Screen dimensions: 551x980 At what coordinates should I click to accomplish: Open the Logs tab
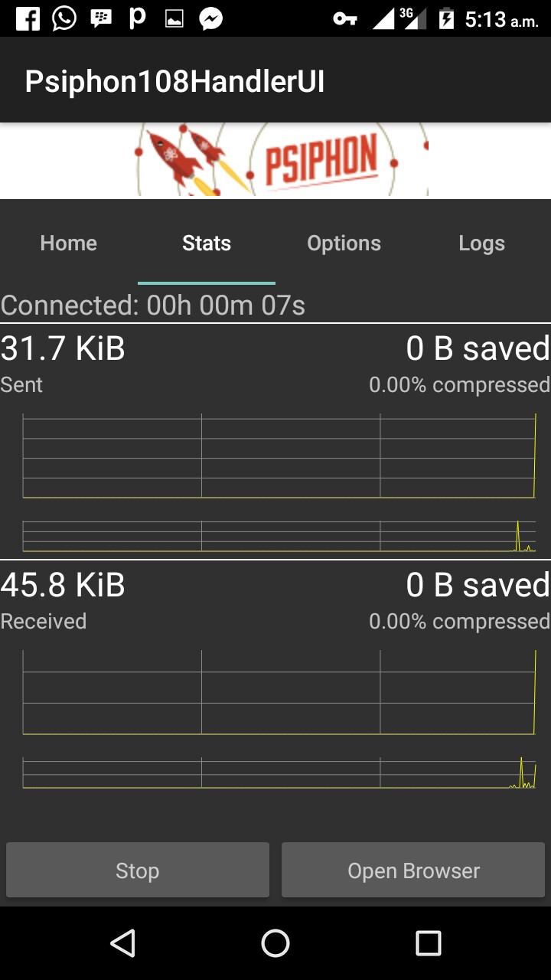[x=482, y=243]
